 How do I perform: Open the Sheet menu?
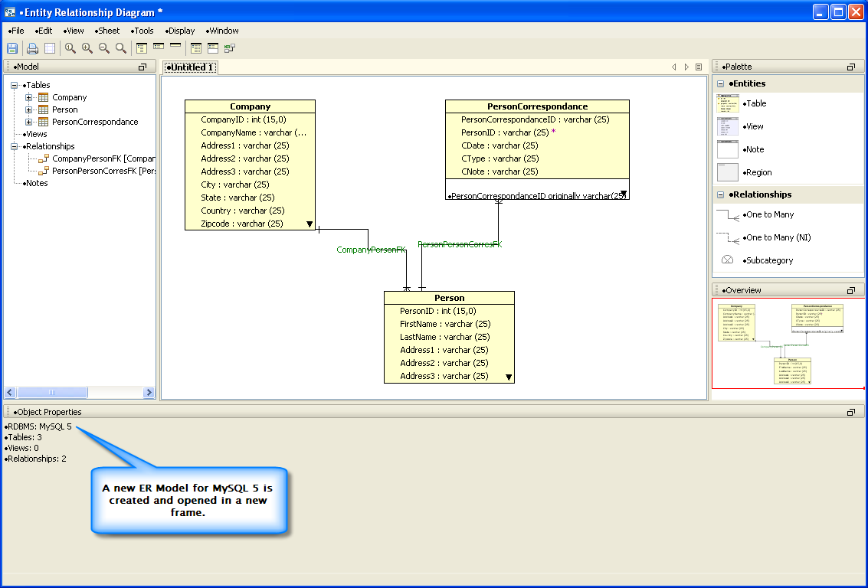point(106,31)
